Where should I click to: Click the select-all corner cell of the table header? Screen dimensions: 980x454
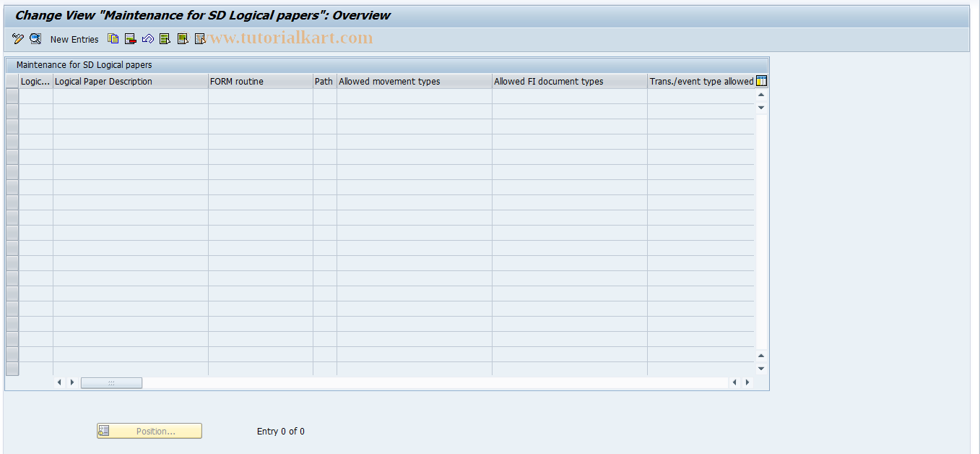12,81
